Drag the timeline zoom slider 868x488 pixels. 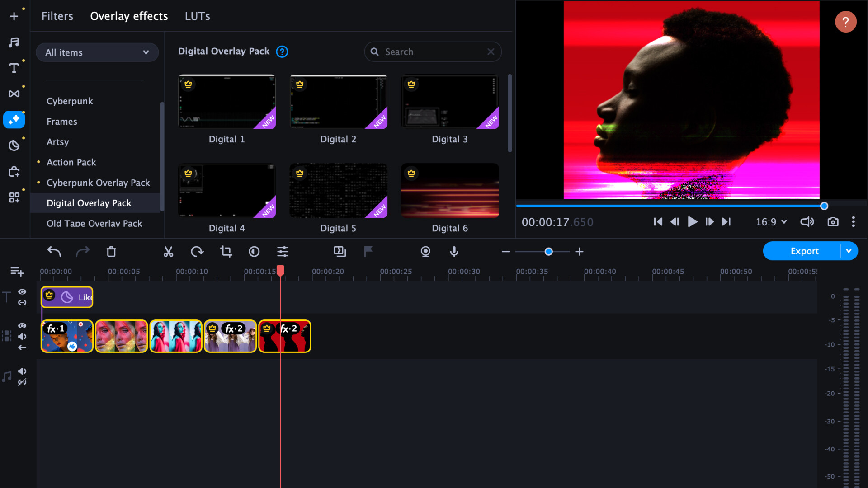pyautogui.click(x=547, y=251)
